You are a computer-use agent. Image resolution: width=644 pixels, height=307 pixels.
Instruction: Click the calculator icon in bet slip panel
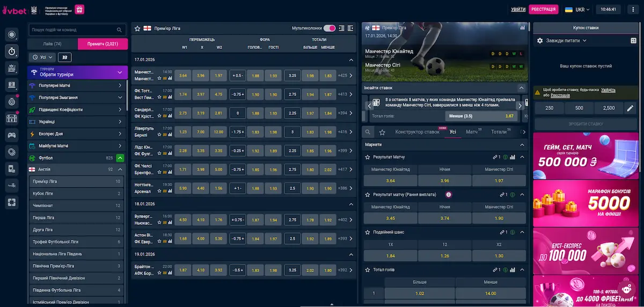tap(633, 40)
